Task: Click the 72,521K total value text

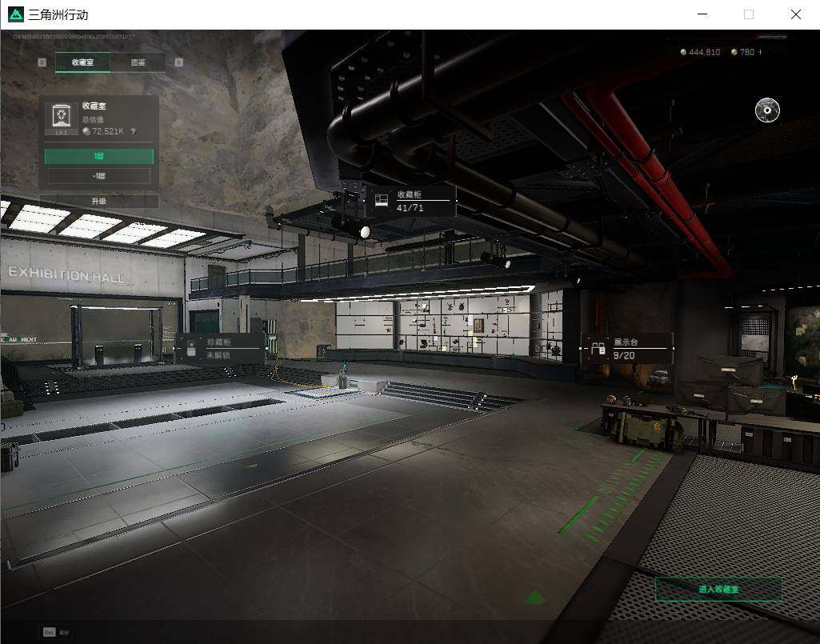Action: coord(108,131)
